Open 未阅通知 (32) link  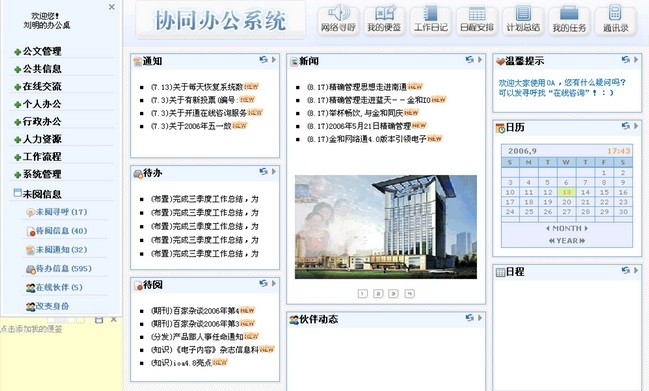click(x=57, y=249)
